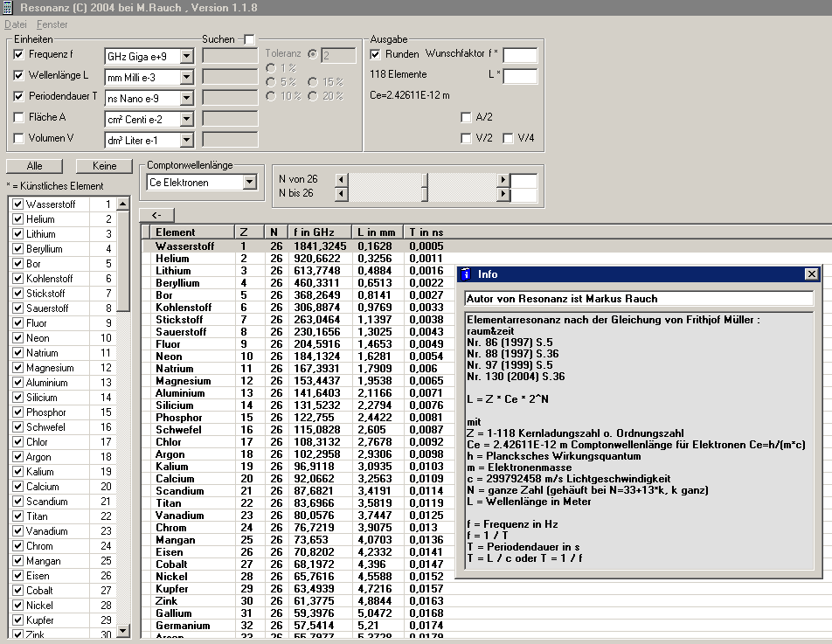The image size is (832, 644).
Task: Click the Wunschfaktor f input field
Action: 520,55
